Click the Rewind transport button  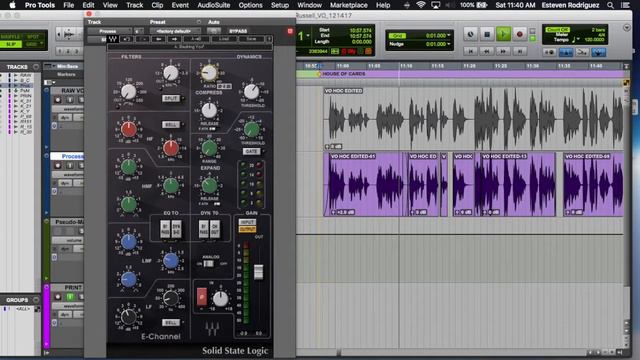(x=487, y=51)
